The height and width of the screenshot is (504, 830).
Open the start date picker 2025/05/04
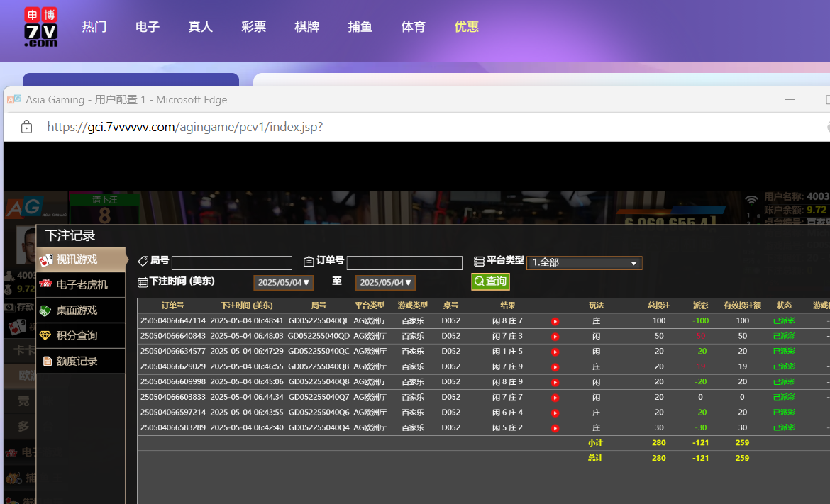coord(283,283)
